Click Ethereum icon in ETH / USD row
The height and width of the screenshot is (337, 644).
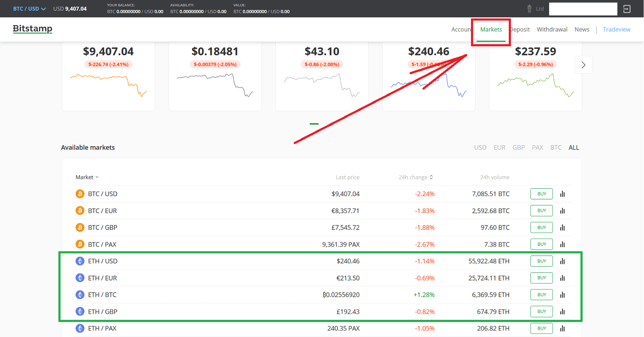pos(80,261)
